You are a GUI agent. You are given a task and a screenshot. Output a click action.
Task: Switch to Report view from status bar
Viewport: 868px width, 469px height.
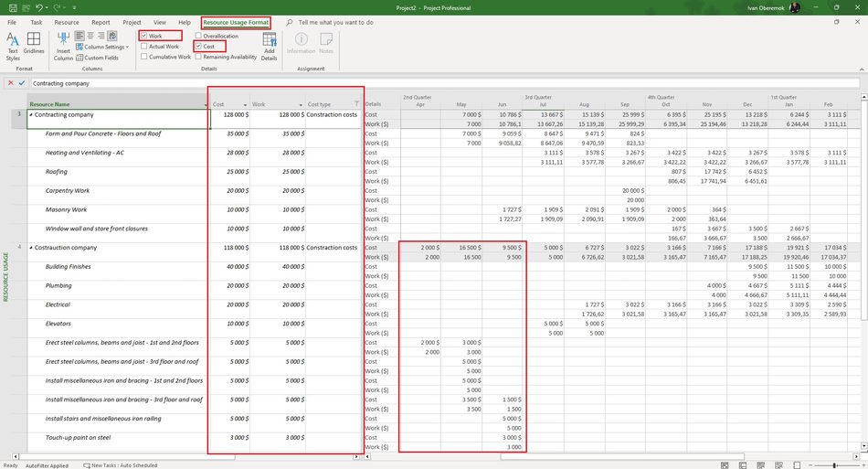797,465
